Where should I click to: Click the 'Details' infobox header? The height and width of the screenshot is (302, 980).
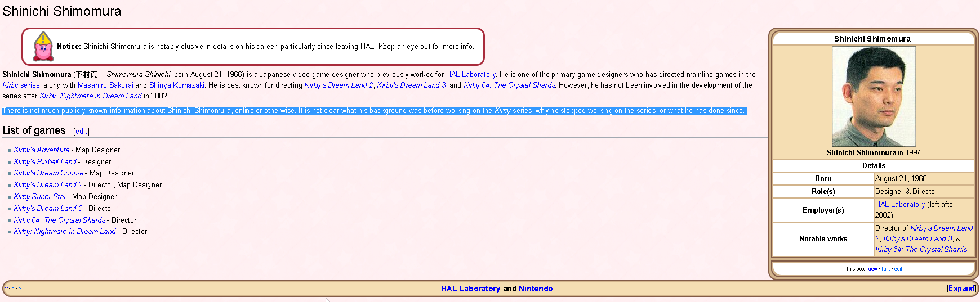[x=874, y=165]
